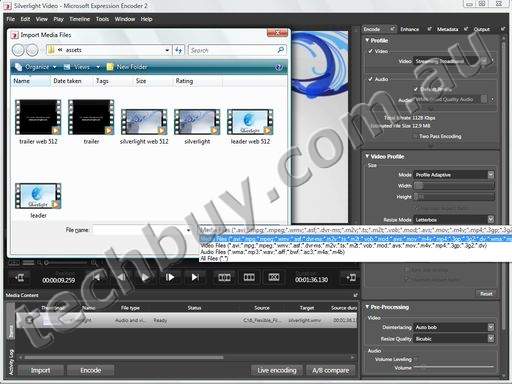
Task: Open the Video profile preset dropdown
Action: (x=484, y=61)
